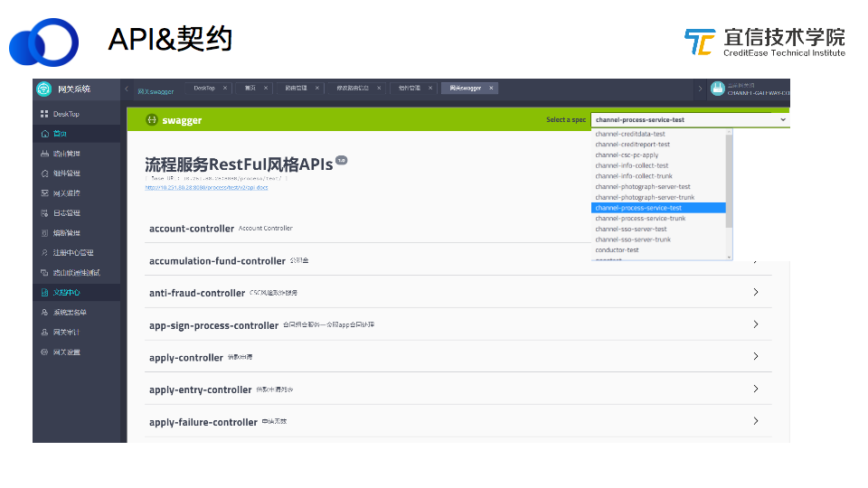Click the 系统黑名单 user icon in sidebar
Image resolution: width=868 pixels, height=488 pixels.
(45, 312)
